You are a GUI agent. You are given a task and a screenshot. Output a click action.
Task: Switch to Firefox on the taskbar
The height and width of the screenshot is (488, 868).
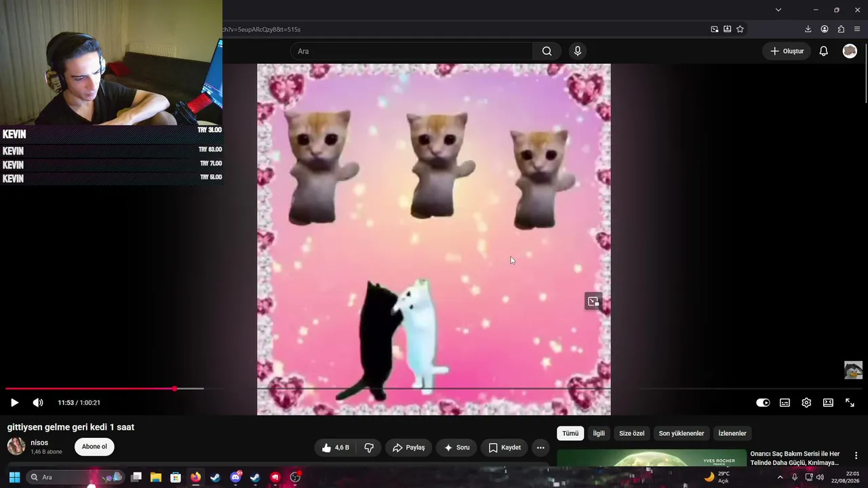(x=195, y=477)
